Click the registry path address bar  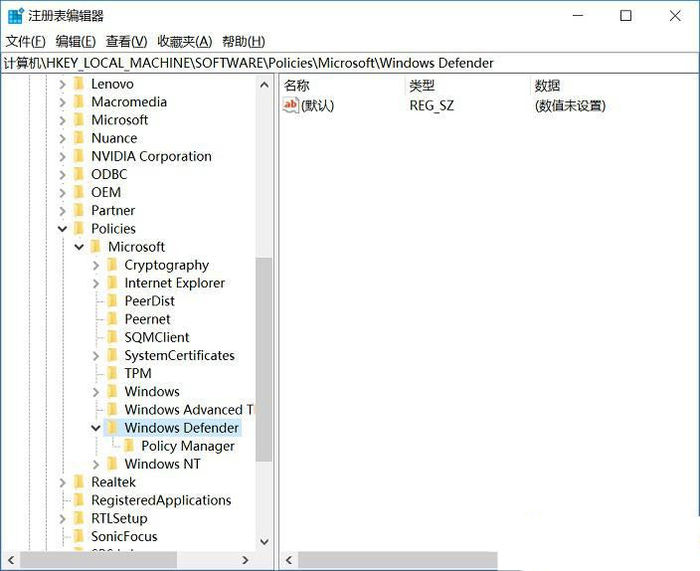(x=350, y=63)
